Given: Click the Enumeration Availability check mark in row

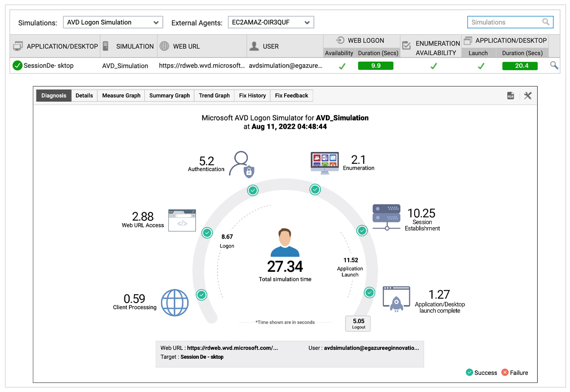Looking at the screenshot, I should click(433, 66).
